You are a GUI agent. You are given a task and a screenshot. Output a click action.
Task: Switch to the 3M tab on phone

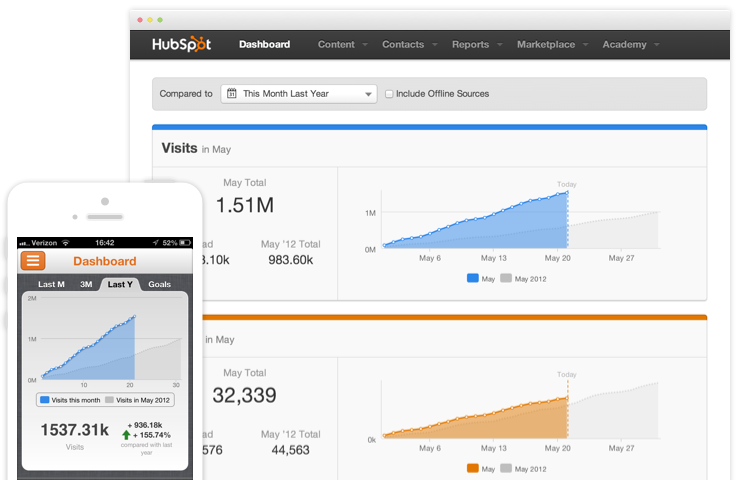click(x=86, y=284)
